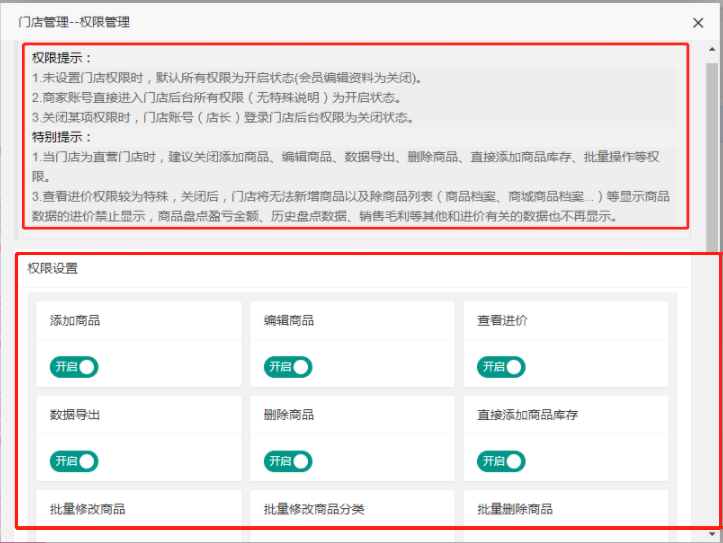Click special tip 1.当门店为直营门店时
This screenshot has height=543, width=723.
[x=346, y=166]
